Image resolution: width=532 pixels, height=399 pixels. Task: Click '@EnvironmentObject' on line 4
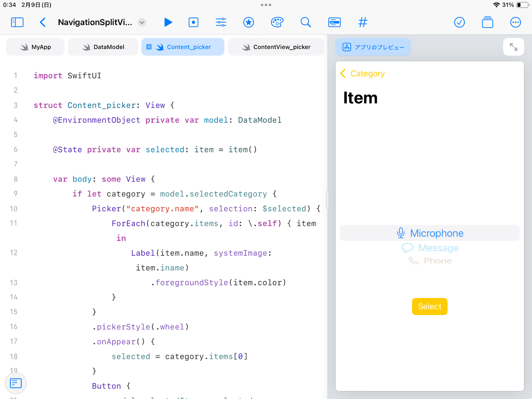tap(97, 120)
